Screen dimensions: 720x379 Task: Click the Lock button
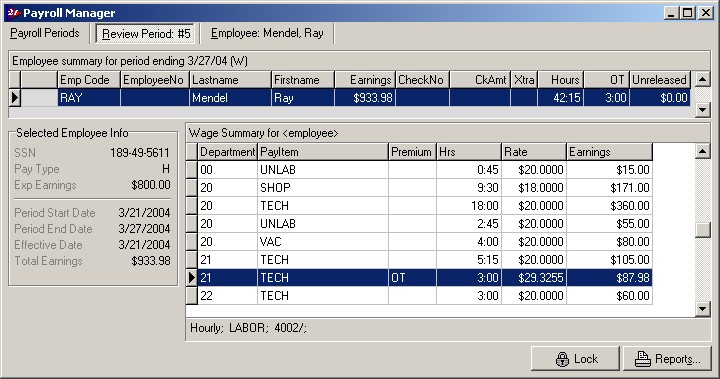pyautogui.click(x=575, y=359)
